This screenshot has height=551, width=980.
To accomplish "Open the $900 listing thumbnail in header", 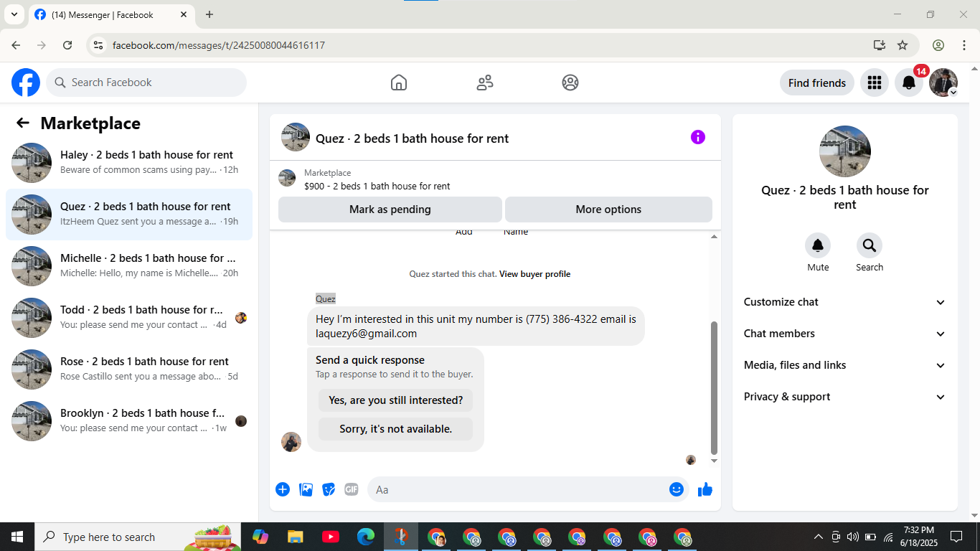I will pos(287,178).
